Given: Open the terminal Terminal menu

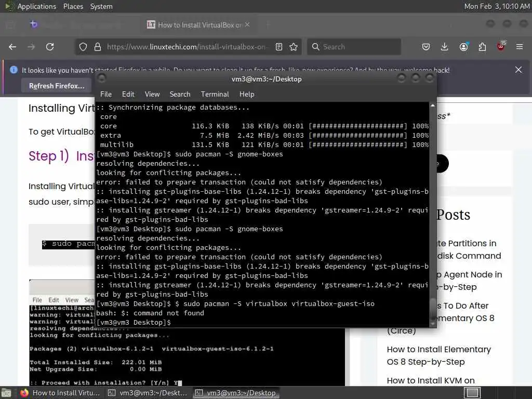Looking at the screenshot, I should (215, 95).
